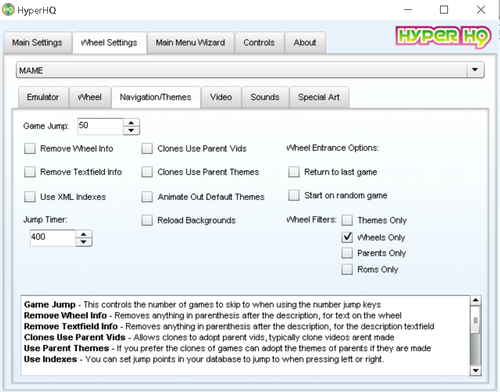Screen dimensions: 500x392
Task: Select the Wheel Settings tab
Action: click(109, 43)
